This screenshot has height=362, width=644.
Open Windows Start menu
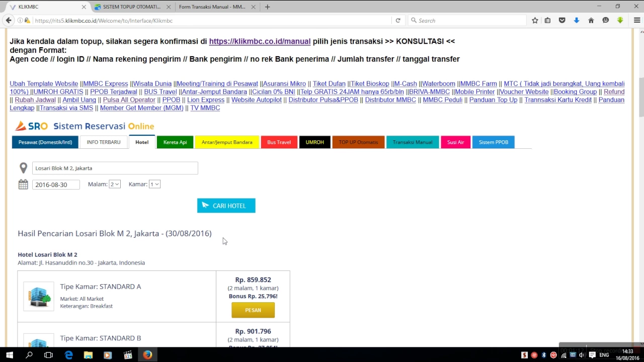coord(10,355)
